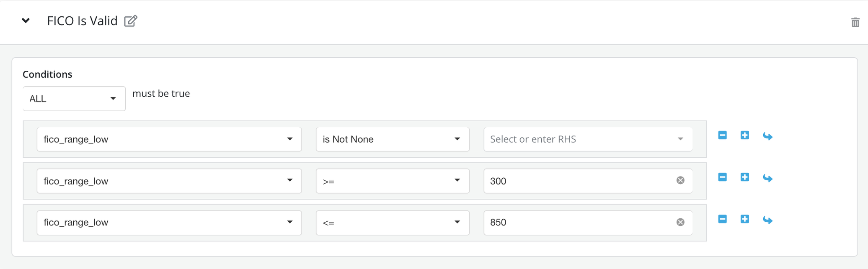The height and width of the screenshot is (269, 868).
Task: Remove the >= 300 condition with its minus icon
Action: [722, 177]
